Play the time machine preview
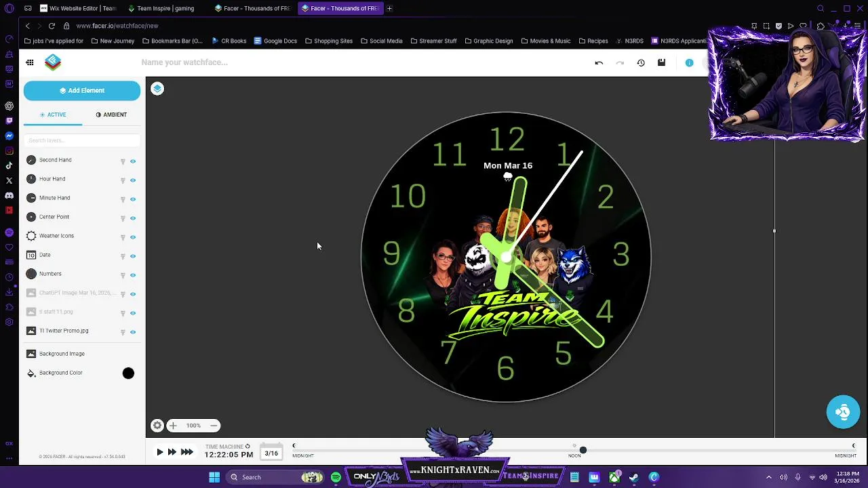This screenshot has height=488, width=868. pos(160,452)
